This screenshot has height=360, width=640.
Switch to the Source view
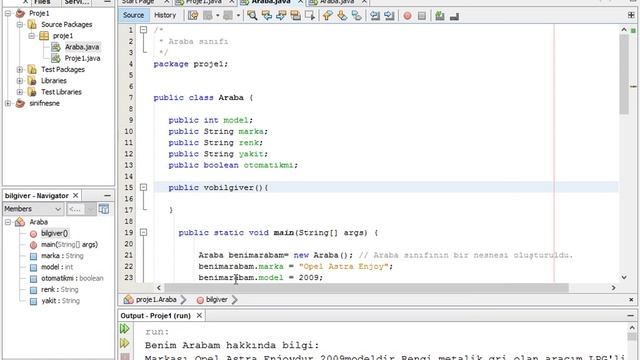coord(133,15)
